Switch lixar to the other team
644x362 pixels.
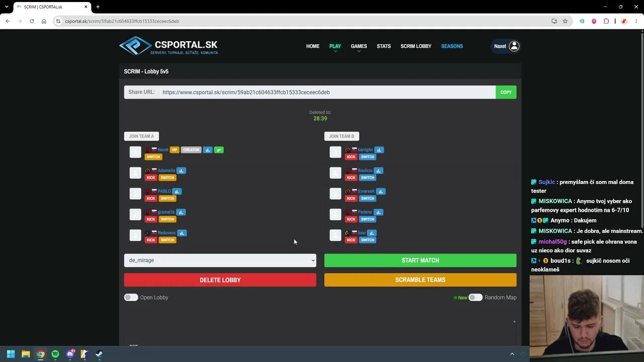(368, 240)
